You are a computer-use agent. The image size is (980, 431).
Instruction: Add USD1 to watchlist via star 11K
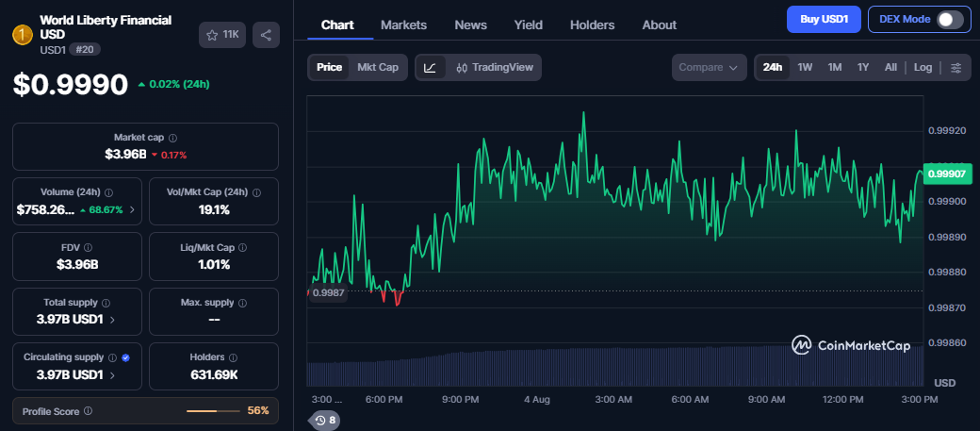(x=222, y=35)
